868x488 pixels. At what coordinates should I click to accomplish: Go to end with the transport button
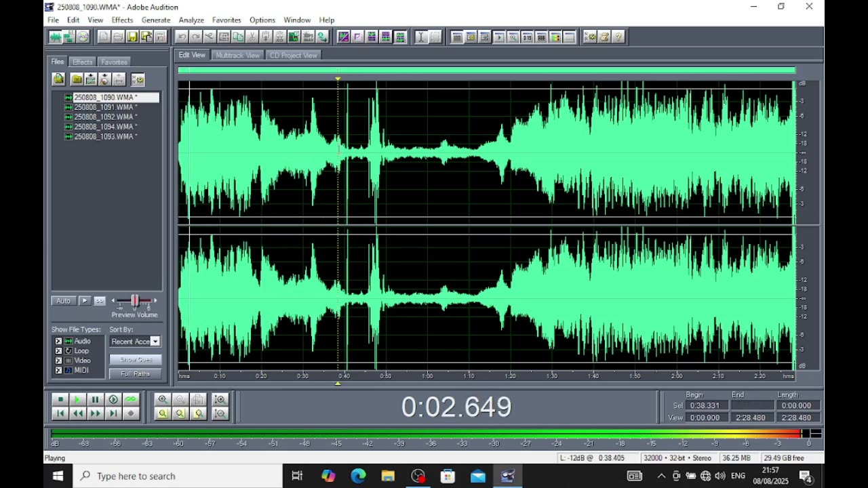(113, 413)
